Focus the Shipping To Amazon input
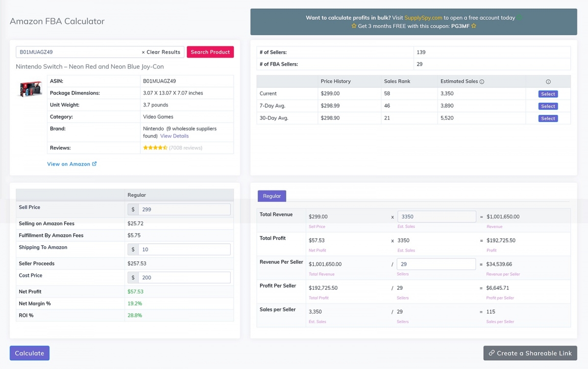 [184, 250]
